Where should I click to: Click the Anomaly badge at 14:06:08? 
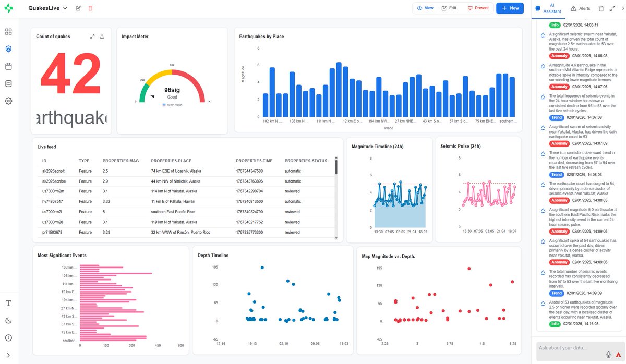pyautogui.click(x=559, y=56)
